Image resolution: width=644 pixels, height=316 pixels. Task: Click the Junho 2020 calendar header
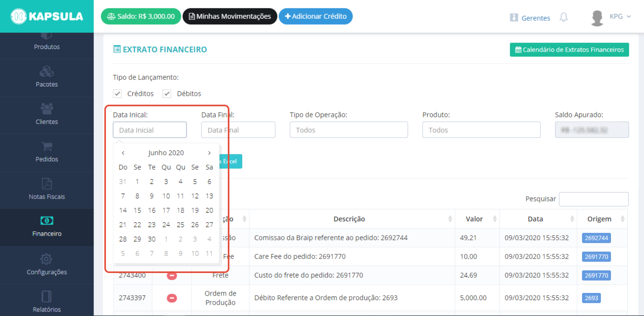tap(166, 153)
